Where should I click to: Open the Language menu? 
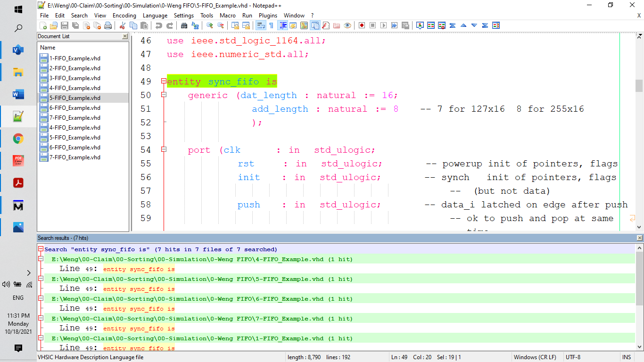(x=155, y=16)
